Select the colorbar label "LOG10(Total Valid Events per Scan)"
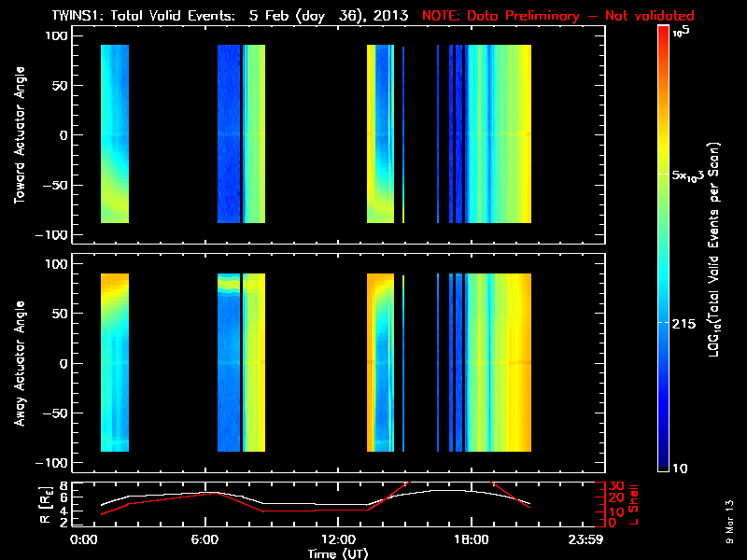This screenshot has height=560, width=747. pos(713,249)
